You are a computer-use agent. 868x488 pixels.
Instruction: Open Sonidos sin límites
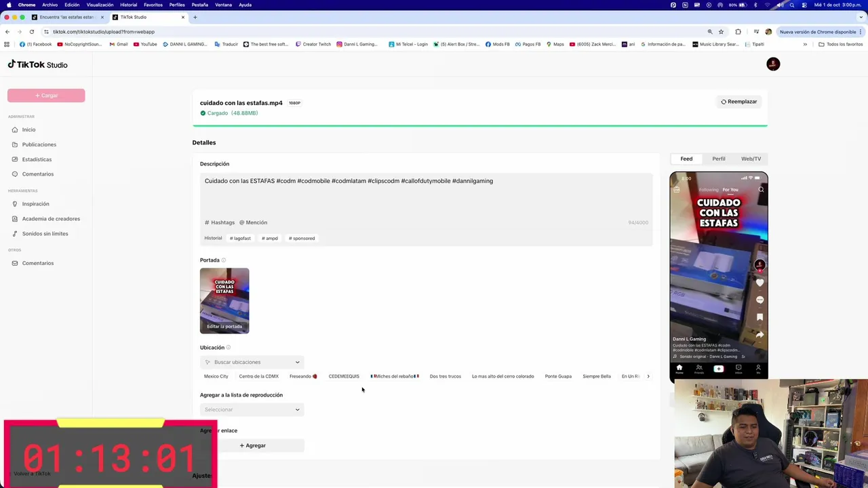(45, 234)
